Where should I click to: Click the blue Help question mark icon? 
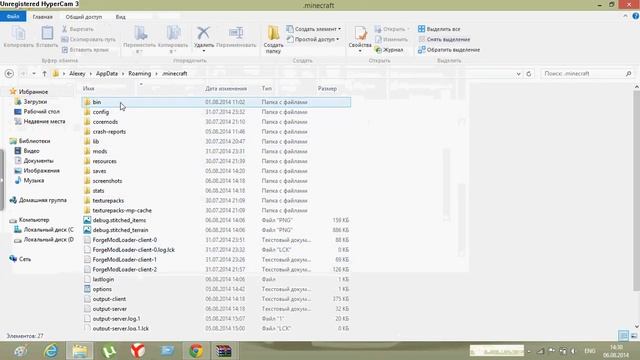click(x=636, y=16)
